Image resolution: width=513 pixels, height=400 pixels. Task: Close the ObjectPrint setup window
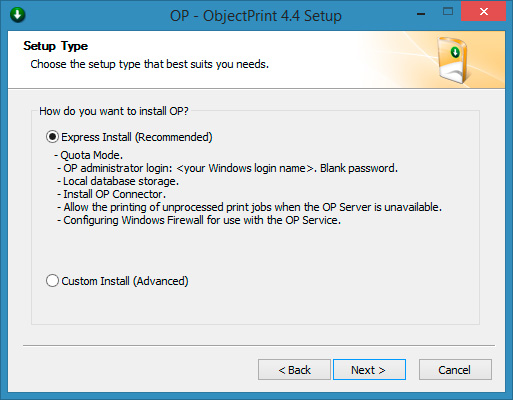pos(483,12)
